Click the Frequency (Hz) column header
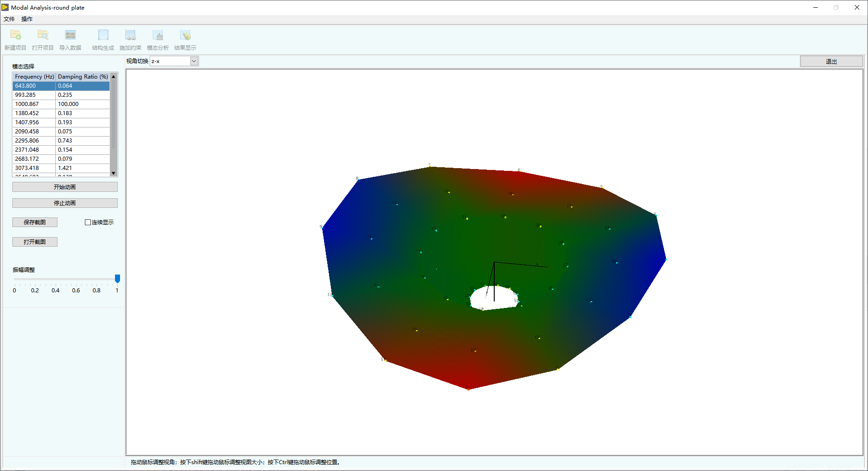Image resolution: width=868 pixels, height=471 pixels. (x=34, y=77)
